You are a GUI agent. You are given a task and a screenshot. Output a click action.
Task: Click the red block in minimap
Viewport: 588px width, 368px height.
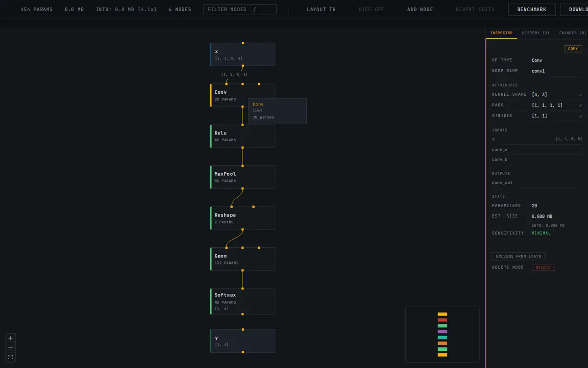pyautogui.click(x=442, y=320)
